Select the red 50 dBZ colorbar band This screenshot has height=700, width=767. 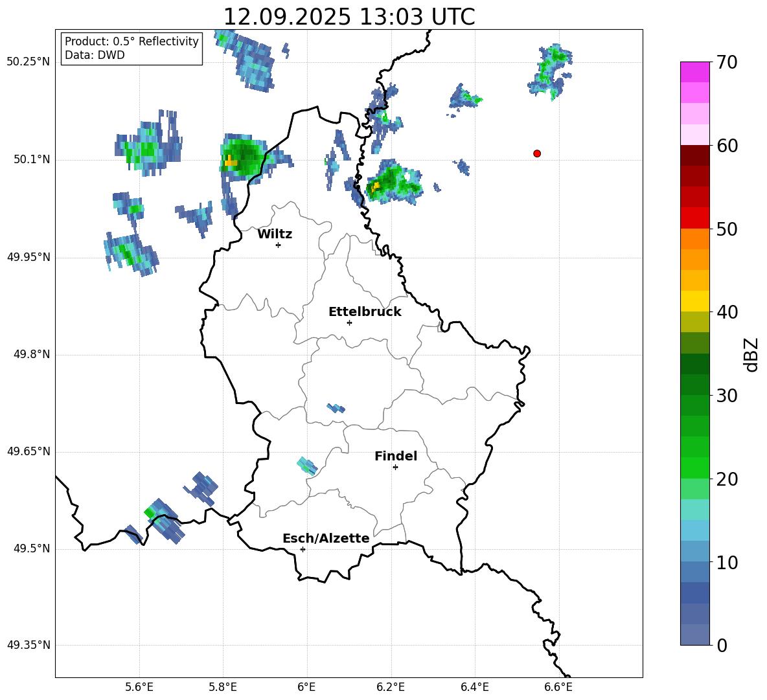(694, 218)
